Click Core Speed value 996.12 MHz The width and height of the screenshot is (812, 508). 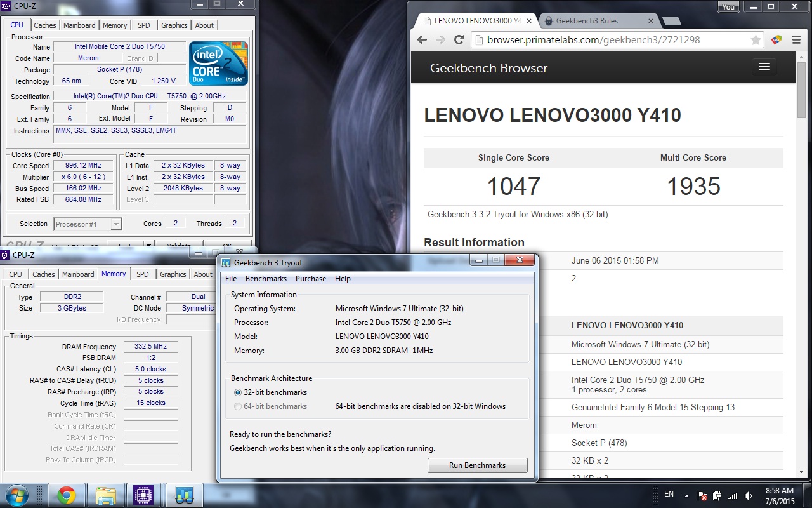(x=84, y=165)
